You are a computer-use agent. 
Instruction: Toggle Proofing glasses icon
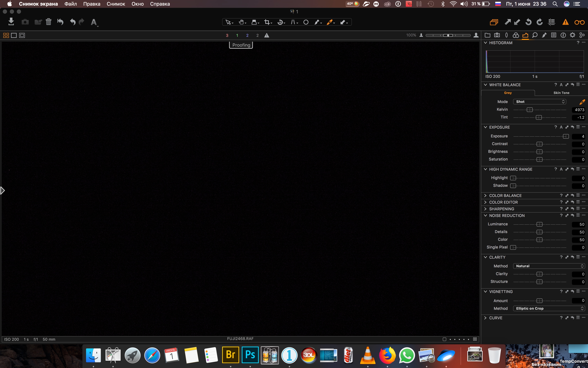[x=579, y=22]
